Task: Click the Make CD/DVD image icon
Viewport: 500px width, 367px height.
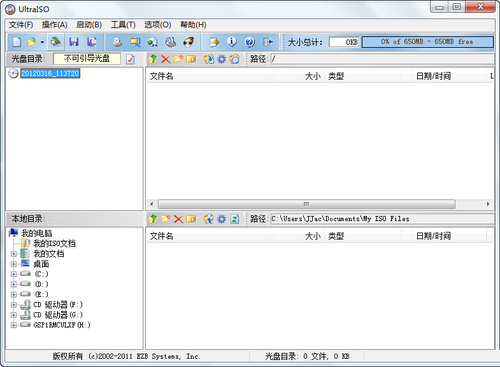Action: pos(117,42)
